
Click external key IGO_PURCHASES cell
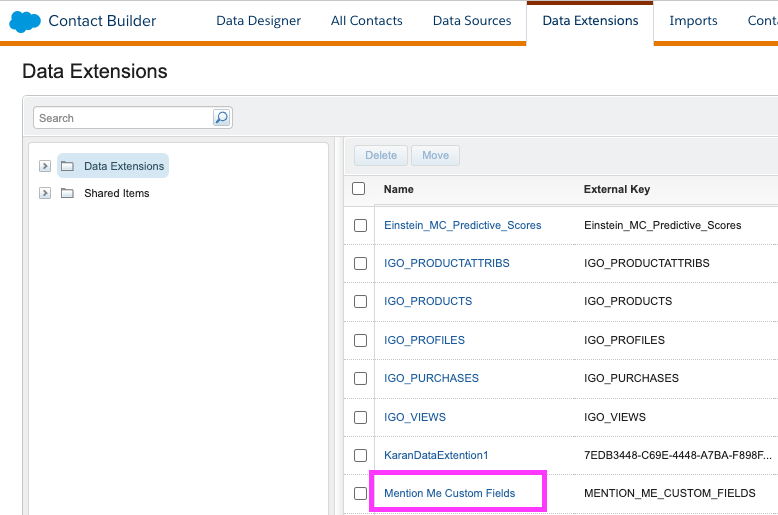[631, 378]
